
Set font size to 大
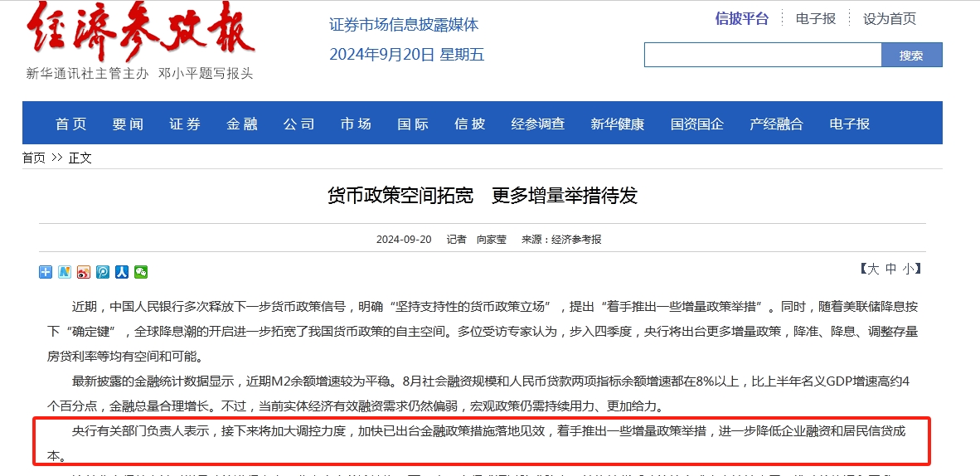click(873, 269)
